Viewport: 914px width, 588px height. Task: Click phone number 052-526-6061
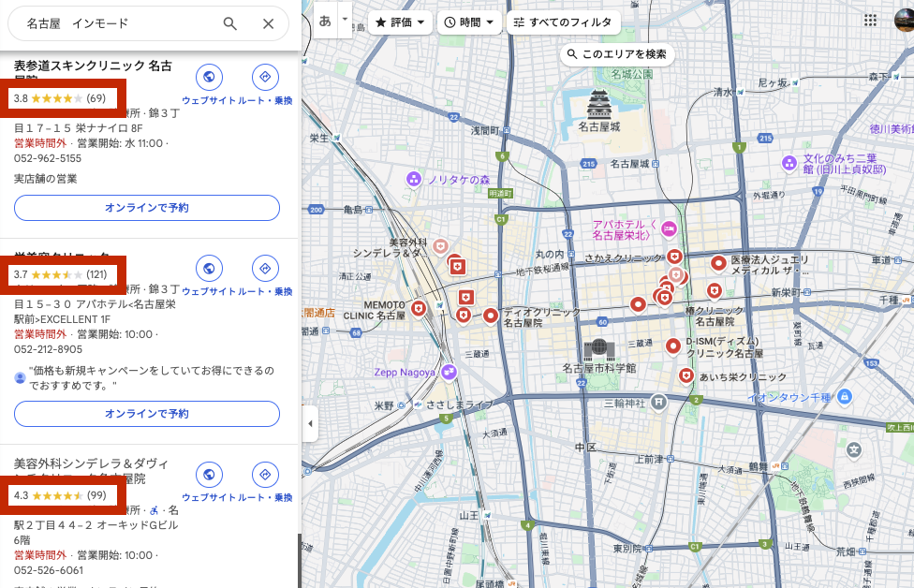(x=49, y=570)
